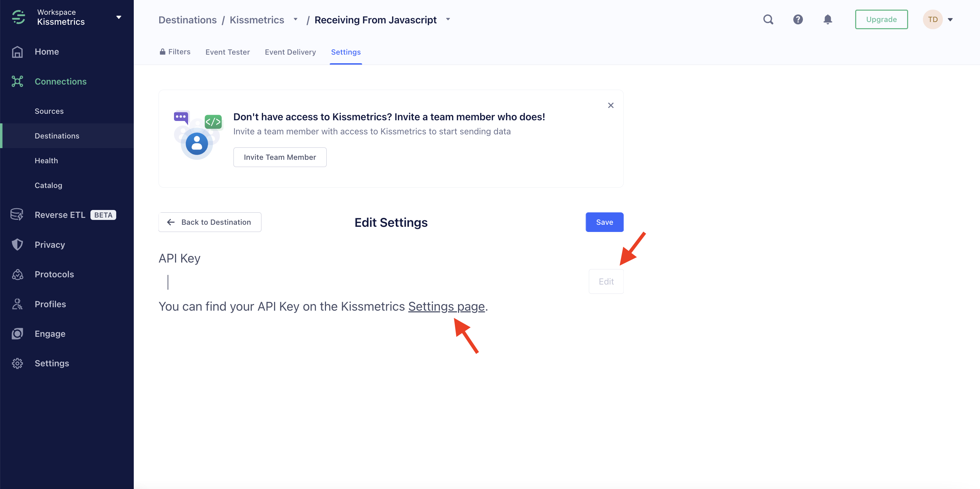Open Reverse ETL from sidebar

pyautogui.click(x=60, y=215)
